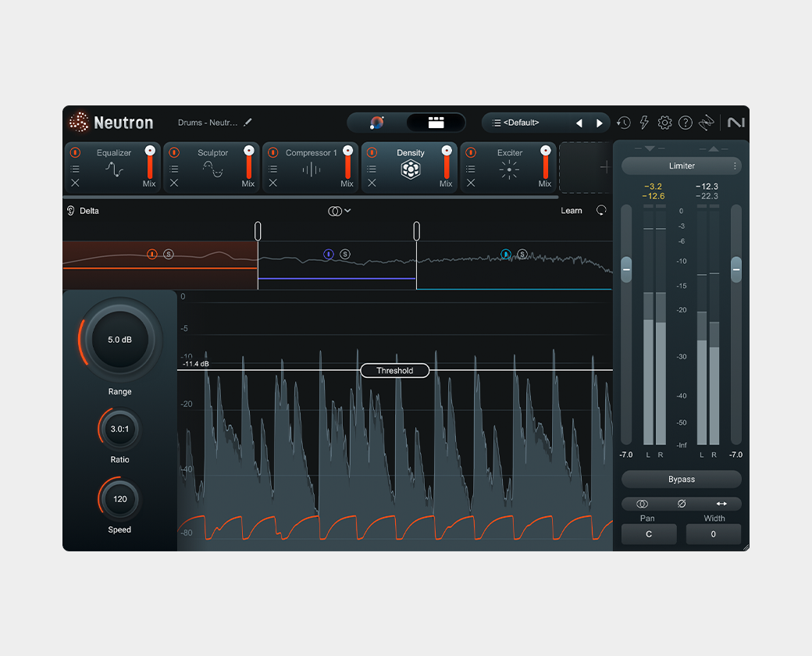The image size is (812, 656).
Task: Select the Equalizer module tab
Action: [112, 167]
